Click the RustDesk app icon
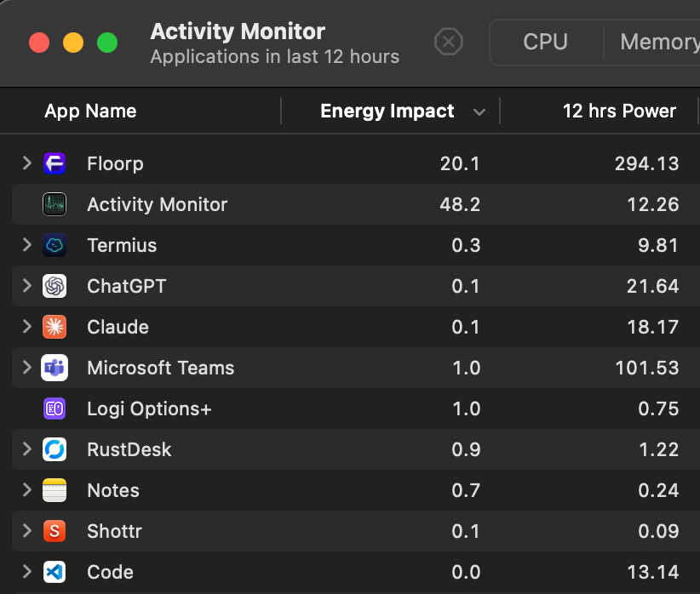The width and height of the screenshot is (700, 594). pyautogui.click(x=55, y=449)
